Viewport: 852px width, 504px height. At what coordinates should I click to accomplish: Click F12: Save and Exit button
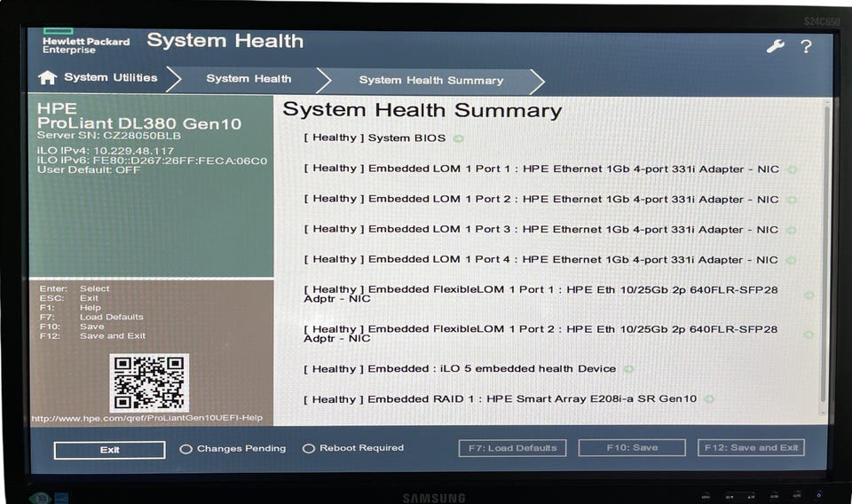point(751,447)
